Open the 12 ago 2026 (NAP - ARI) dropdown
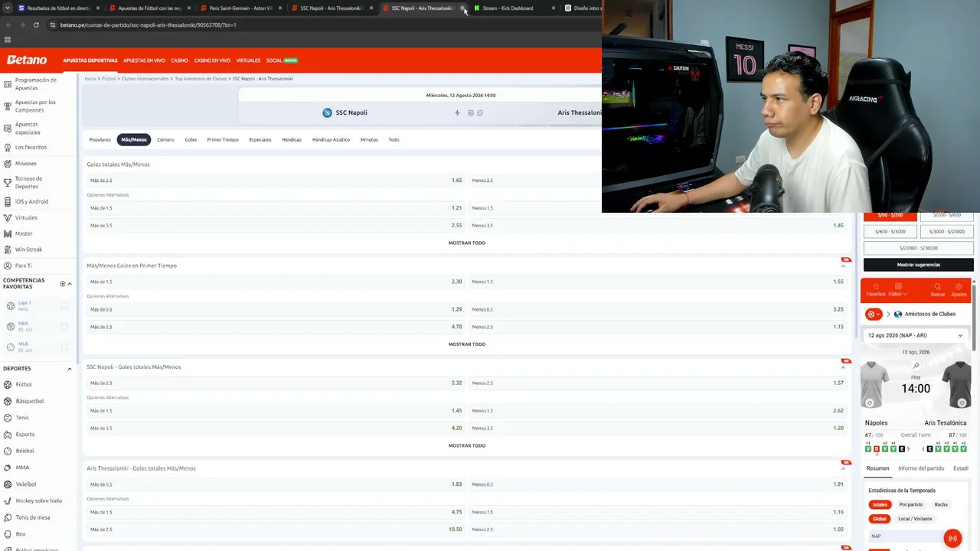980x551 pixels. [916, 335]
